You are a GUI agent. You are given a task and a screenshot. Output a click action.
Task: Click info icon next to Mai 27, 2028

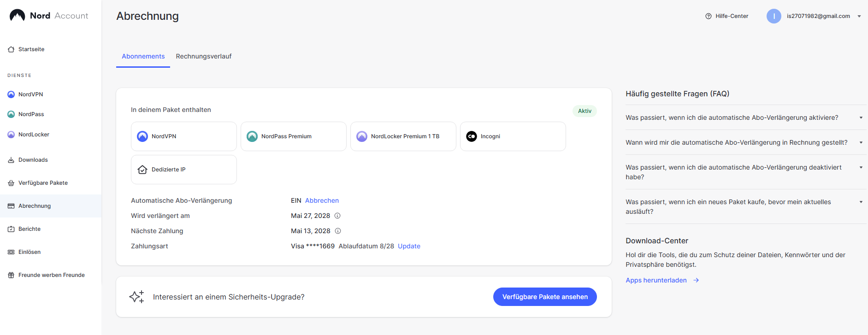[x=337, y=216]
